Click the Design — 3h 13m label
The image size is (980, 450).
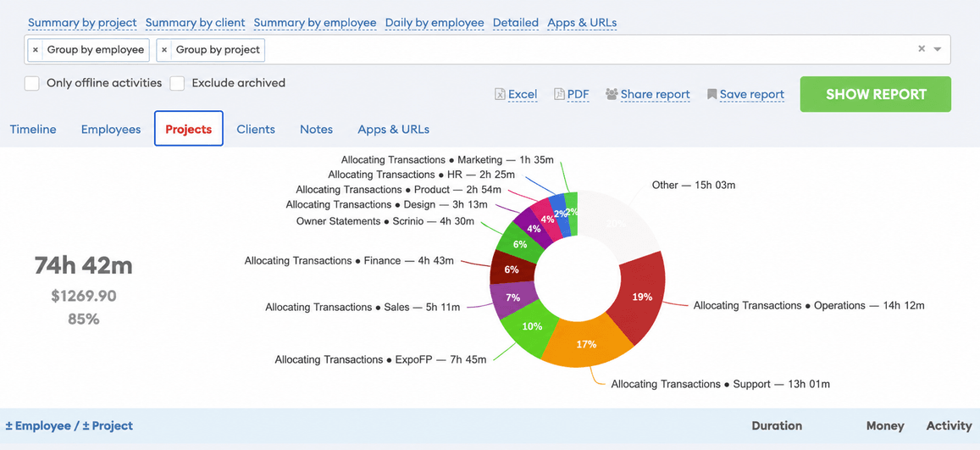[x=387, y=203]
